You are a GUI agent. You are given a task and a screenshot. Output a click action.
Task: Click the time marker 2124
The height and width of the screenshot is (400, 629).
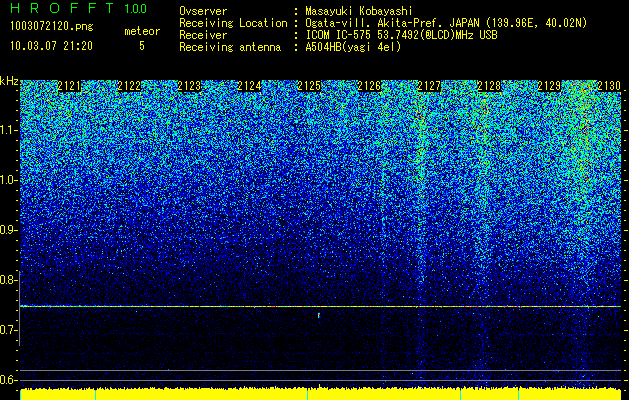tap(250, 86)
